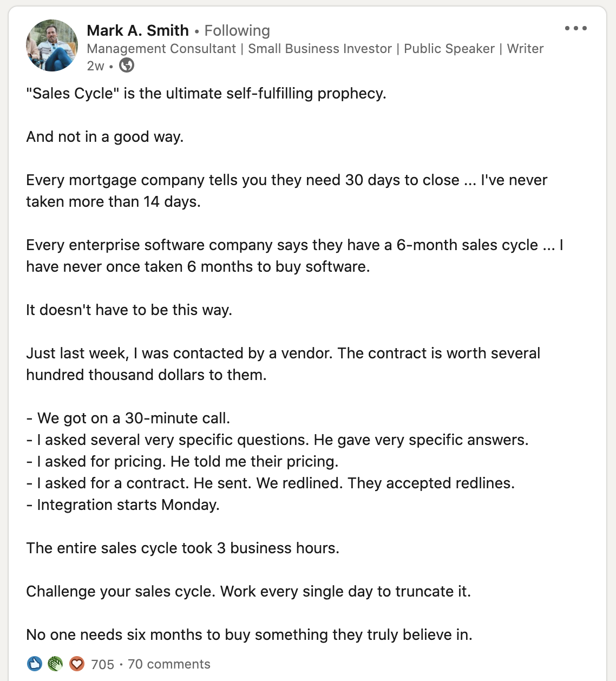Click the Following status label
The height and width of the screenshot is (681, 616).
(237, 30)
